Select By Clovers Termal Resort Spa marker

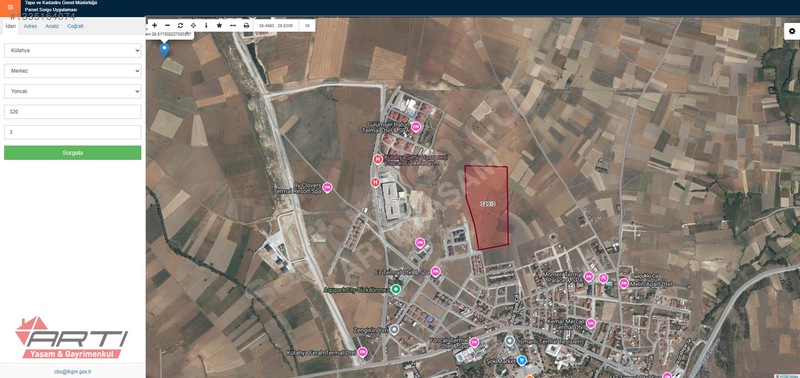(327, 187)
